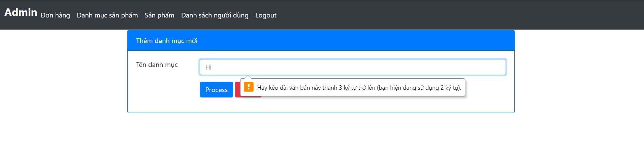The width and height of the screenshot is (644, 162).
Task: Log out via the Logout link
Action: tap(266, 15)
